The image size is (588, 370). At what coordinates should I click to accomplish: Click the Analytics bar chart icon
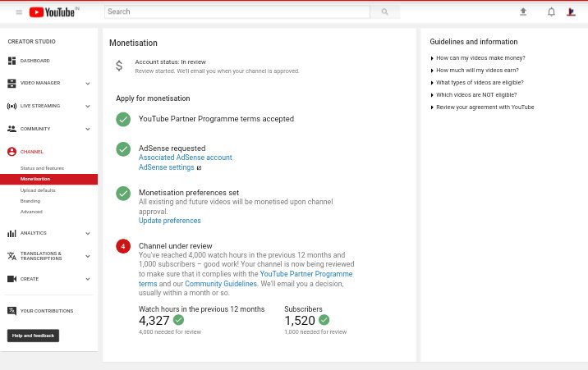click(12, 233)
